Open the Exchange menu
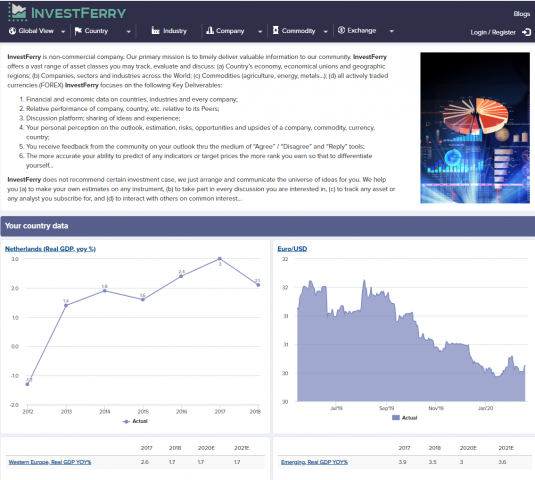This screenshot has height=480, width=535. click(x=362, y=30)
